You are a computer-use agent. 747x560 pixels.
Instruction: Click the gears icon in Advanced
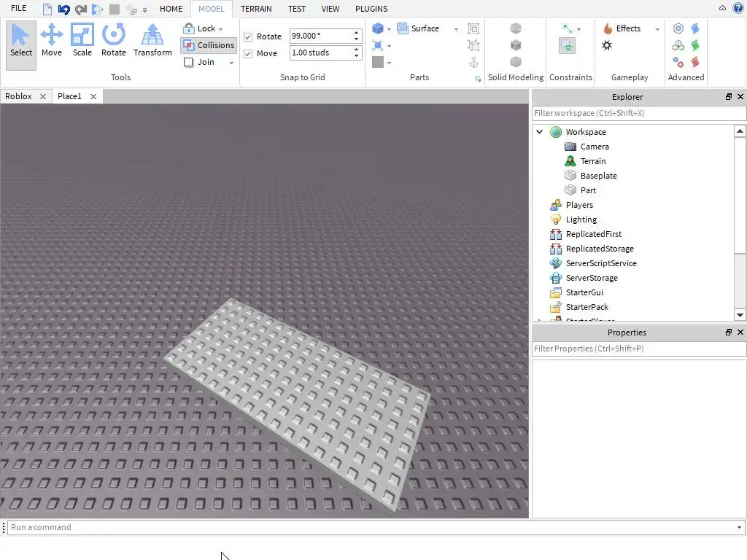coord(678,62)
